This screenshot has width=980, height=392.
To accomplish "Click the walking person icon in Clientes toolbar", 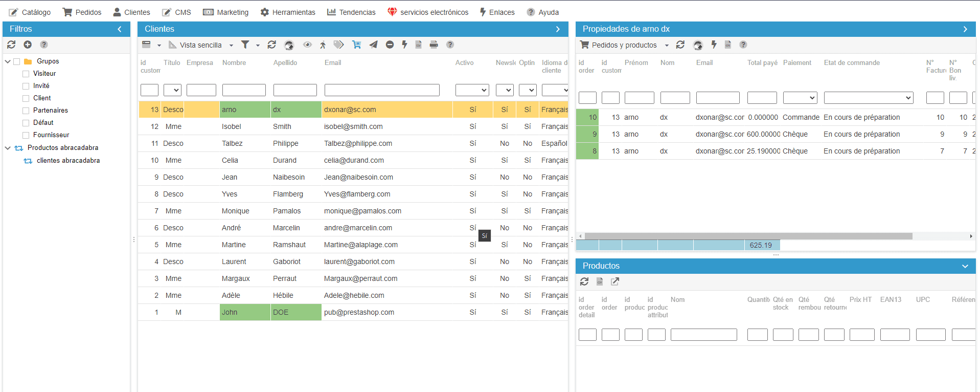I will [x=323, y=45].
